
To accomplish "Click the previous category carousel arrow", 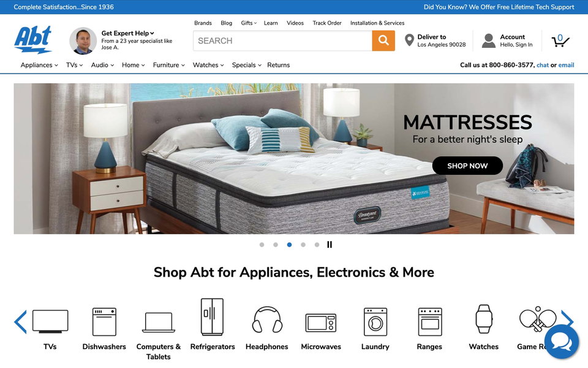I will click(20, 322).
